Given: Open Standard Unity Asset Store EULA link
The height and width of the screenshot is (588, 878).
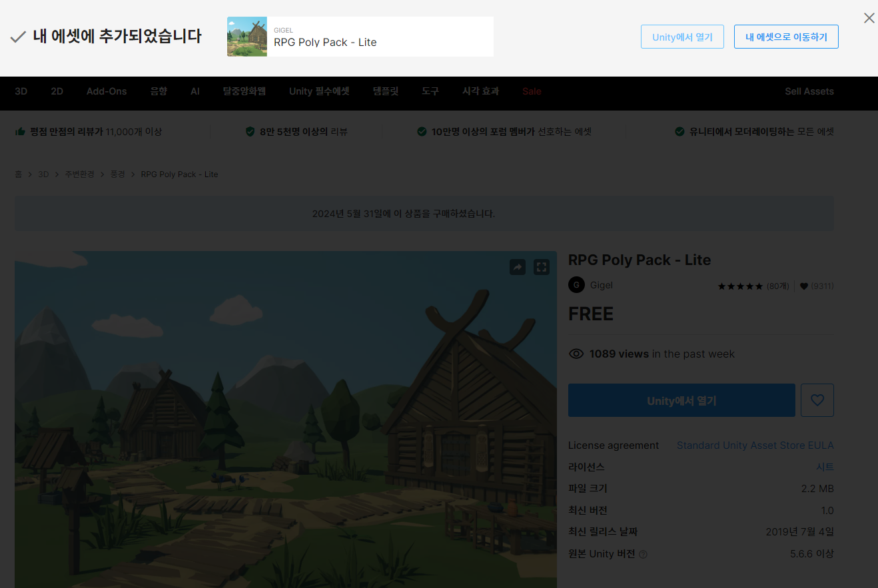Looking at the screenshot, I should click(x=755, y=445).
